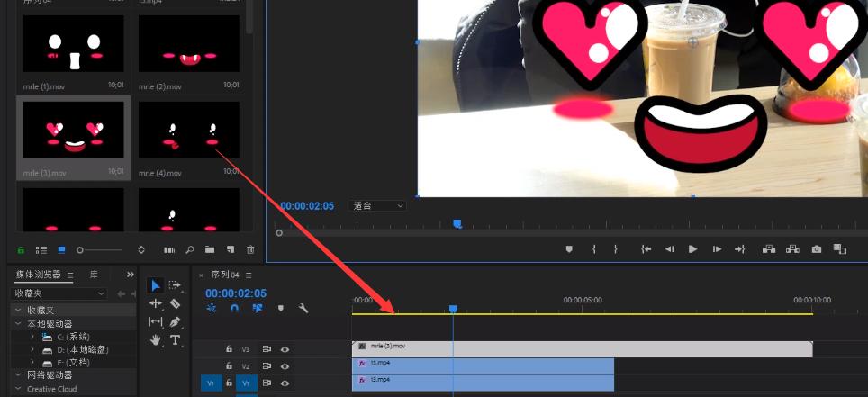Toggle V3 track lock
This screenshot has width=868, height=397.
[229, 349]
